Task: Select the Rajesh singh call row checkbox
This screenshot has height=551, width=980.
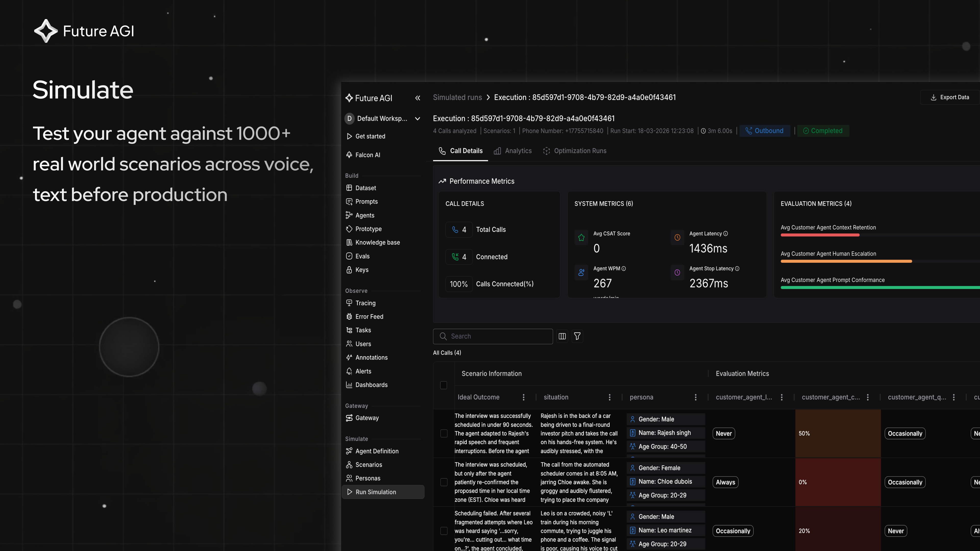Action: [444, 433]
